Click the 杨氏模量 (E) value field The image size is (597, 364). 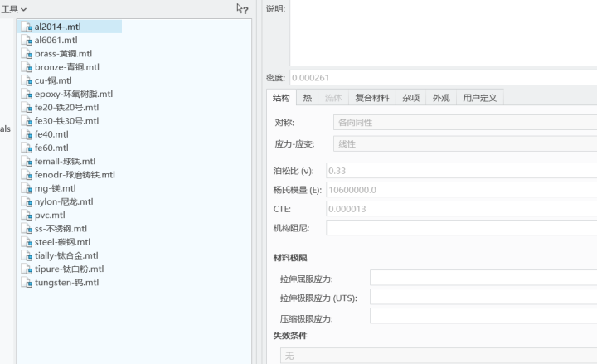pos(460,190)
